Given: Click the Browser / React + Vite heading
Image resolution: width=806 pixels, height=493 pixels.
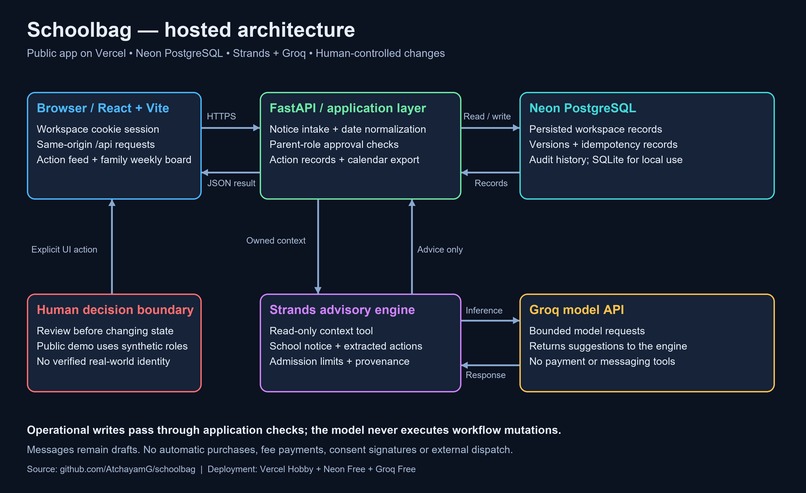Looking at the screenshot, I should pos(103,108).
